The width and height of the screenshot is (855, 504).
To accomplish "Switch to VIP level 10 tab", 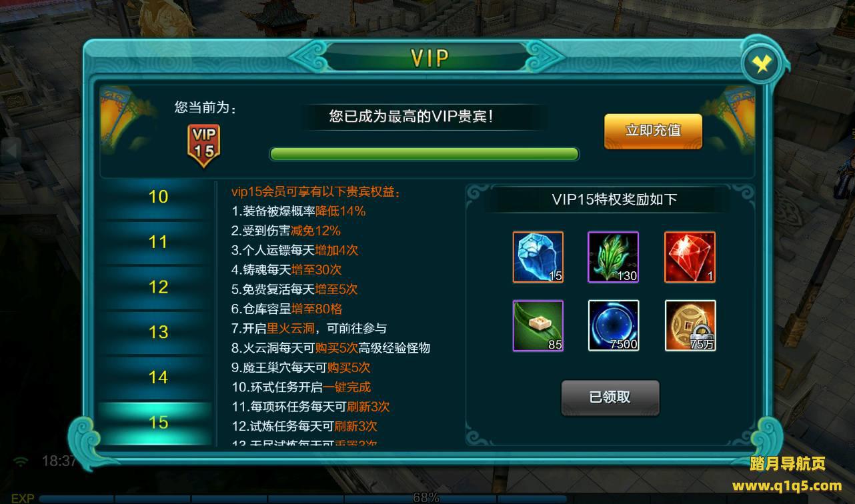I will 158,197.
